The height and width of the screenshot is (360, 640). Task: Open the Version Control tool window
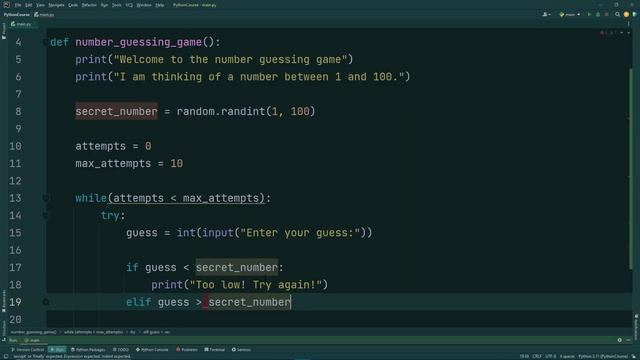27,350
